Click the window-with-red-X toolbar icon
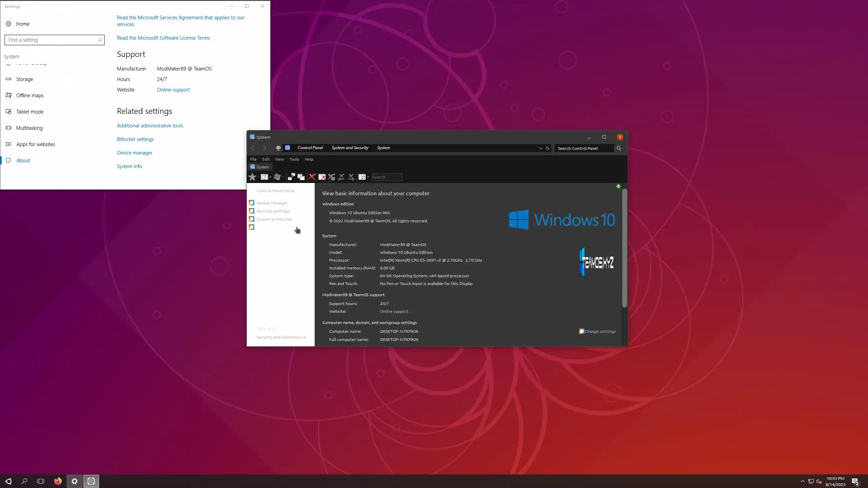Image resolution: width=868 pixels, height=488 pixels. pyautogui.click(x=322, y=177)
